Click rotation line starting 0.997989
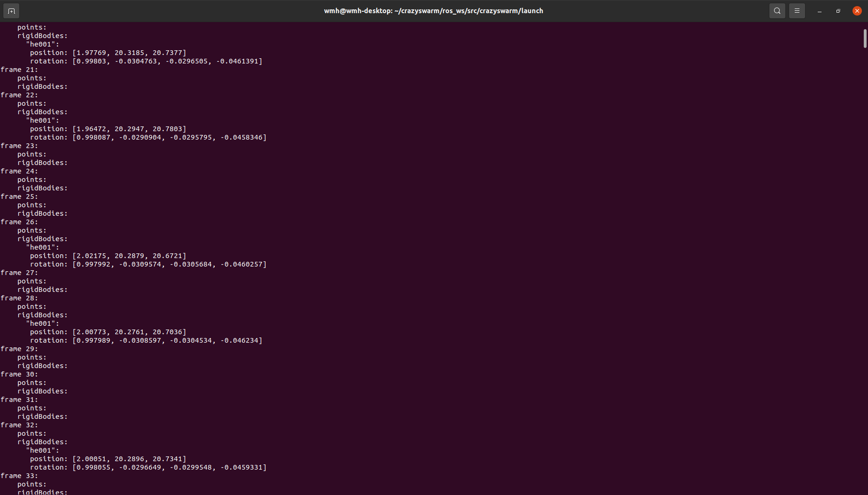 coord(146,340)
